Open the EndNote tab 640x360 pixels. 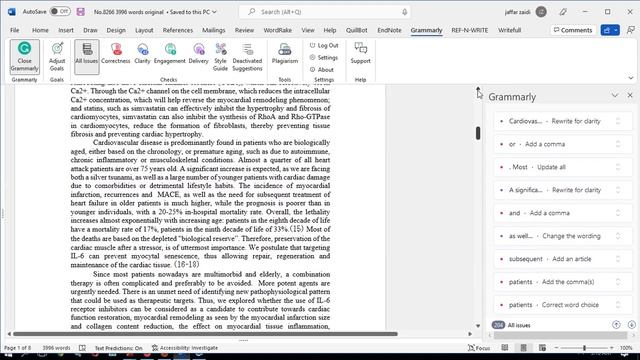[389, 30]
